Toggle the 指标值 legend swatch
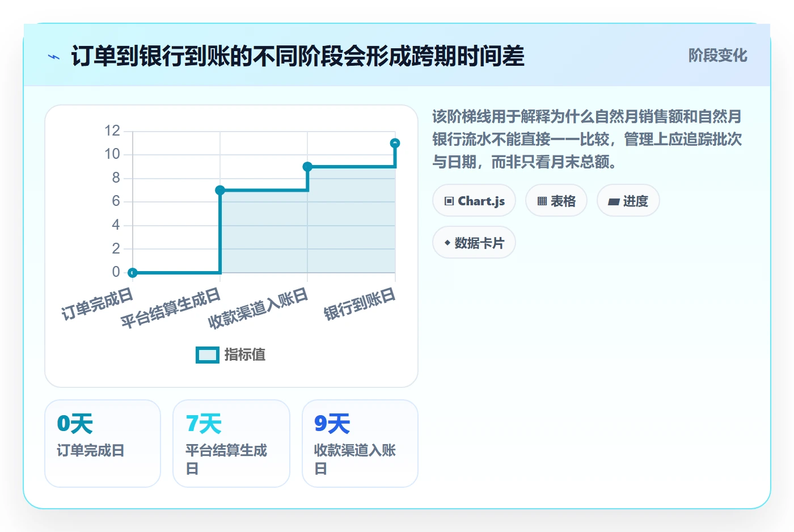 pos(208,355)
